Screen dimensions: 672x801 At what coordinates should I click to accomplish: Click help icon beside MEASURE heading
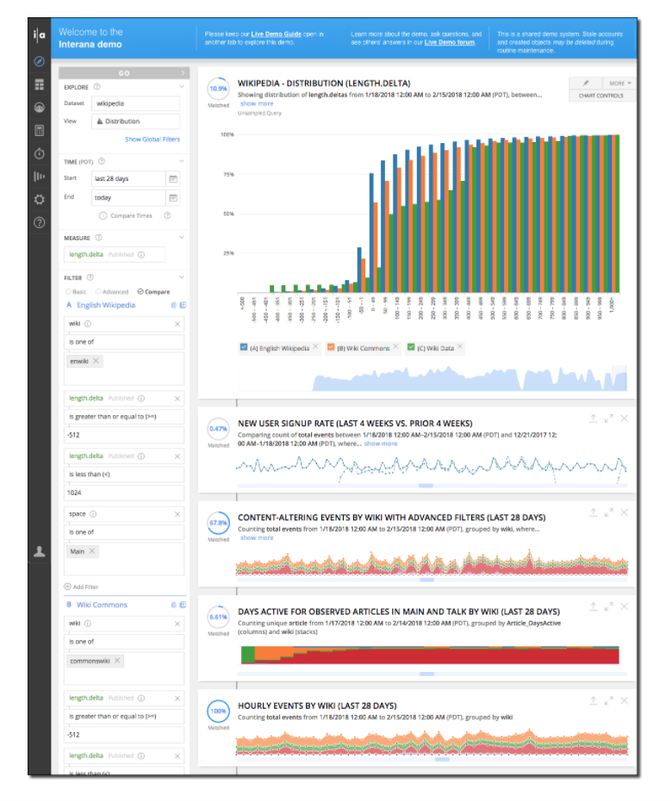(x=98, y=238)
